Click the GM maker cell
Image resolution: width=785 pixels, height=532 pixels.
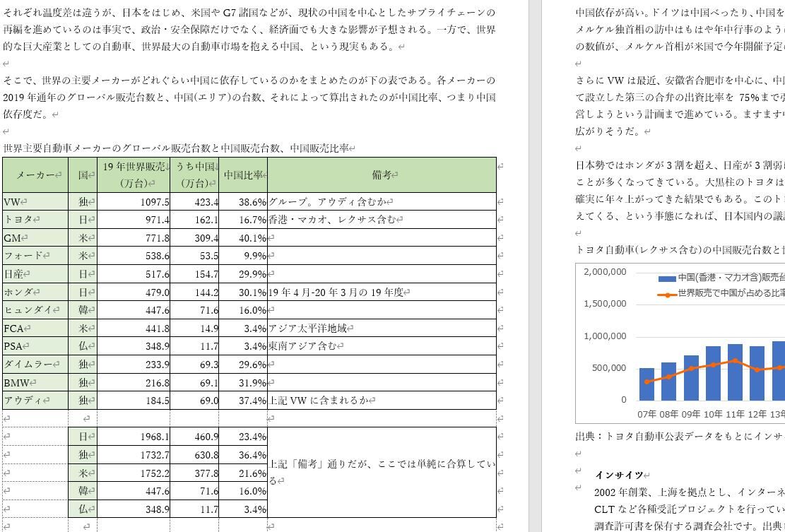(x=35, y=237)
